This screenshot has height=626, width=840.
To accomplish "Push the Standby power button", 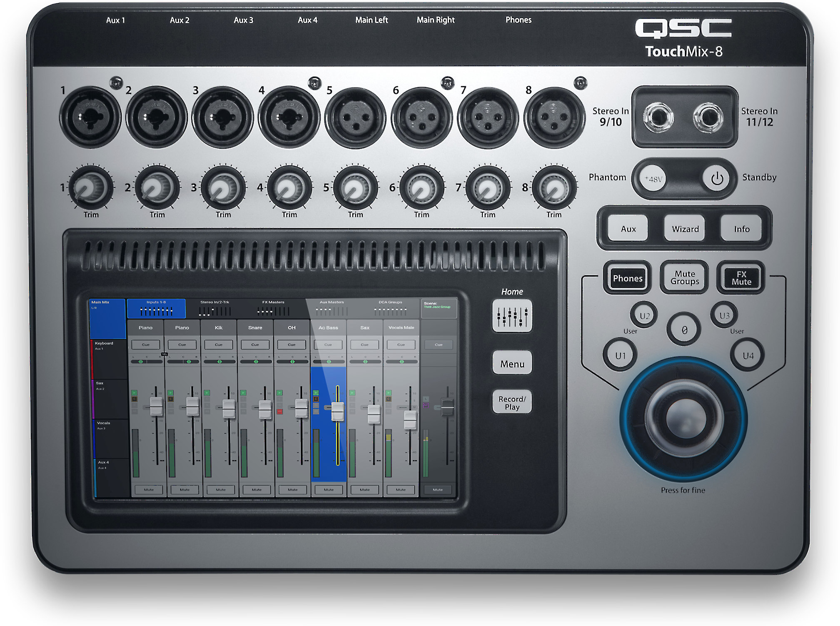I will tap(717, 179).
